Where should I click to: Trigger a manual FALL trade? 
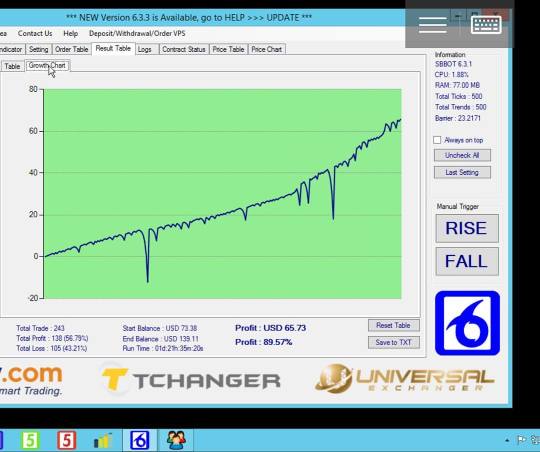[467, 261]
